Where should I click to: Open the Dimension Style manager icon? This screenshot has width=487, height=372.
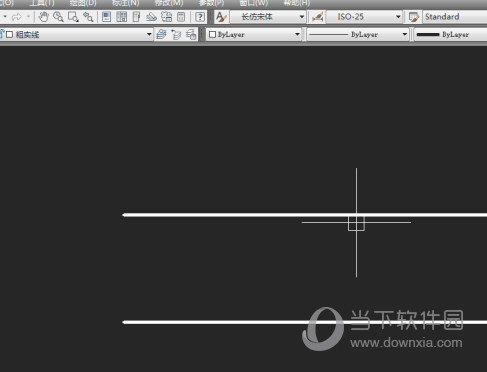pos(317,17)
